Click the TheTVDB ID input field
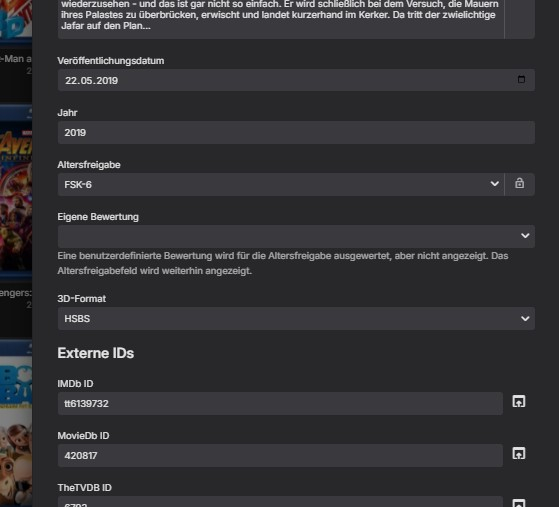 [280, 502]
